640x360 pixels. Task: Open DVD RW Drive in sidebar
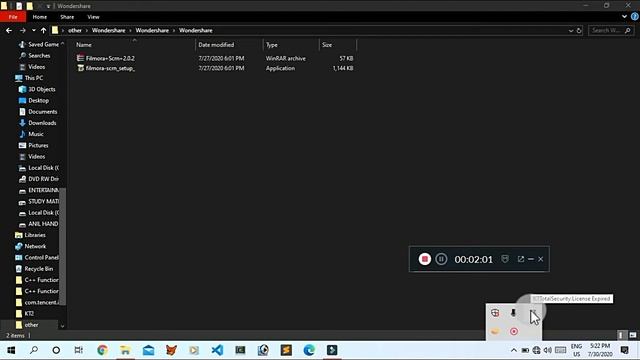(39, 179)
